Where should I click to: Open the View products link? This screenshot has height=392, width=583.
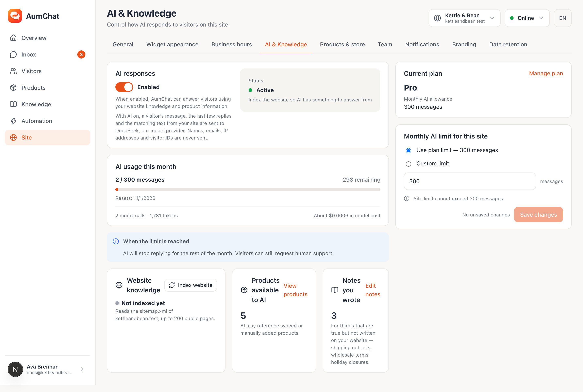point(295,290)
